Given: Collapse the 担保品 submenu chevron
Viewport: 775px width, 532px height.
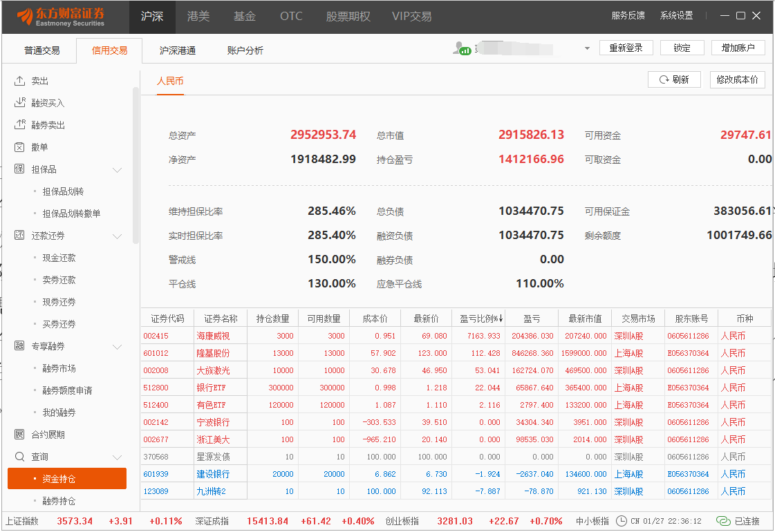Looking at the screenshot, I should (117, 170).
